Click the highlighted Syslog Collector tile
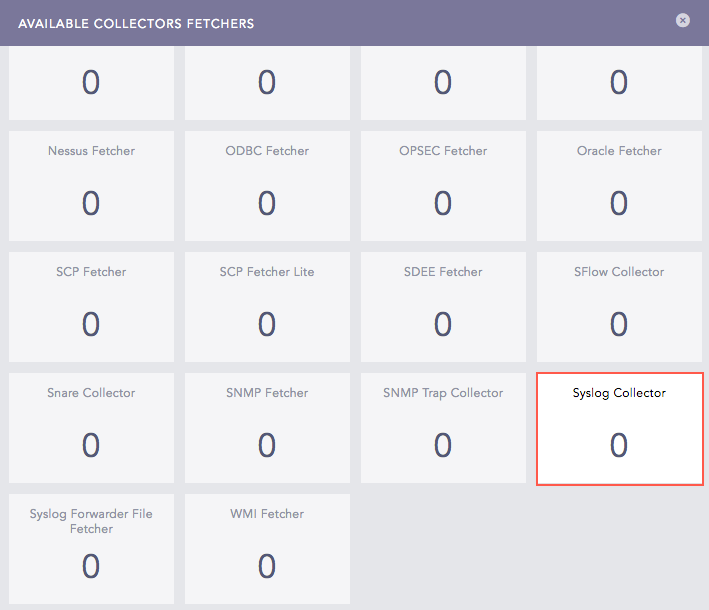The width and height of the screenshot is (709, 610). (619, 428)
